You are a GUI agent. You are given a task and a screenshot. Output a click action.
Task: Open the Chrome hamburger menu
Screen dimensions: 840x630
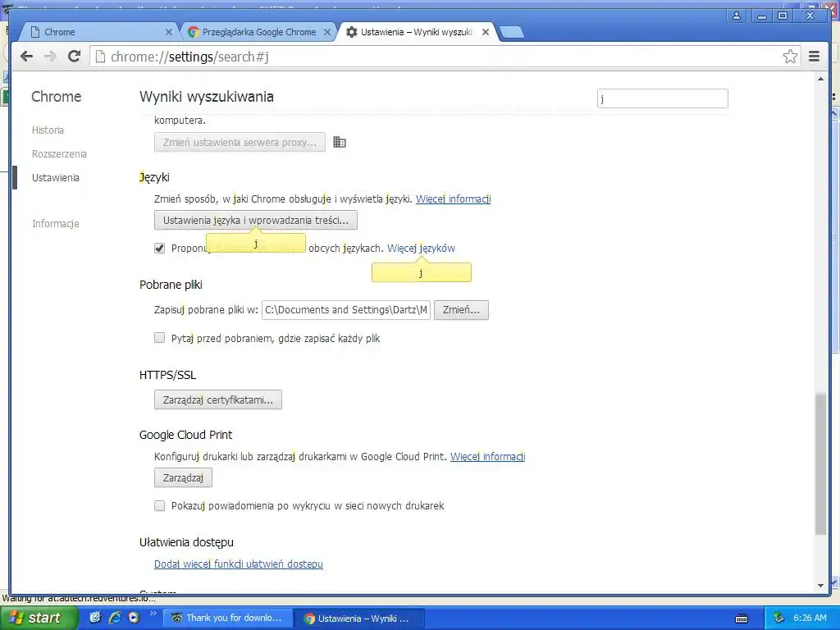[815, 57]
